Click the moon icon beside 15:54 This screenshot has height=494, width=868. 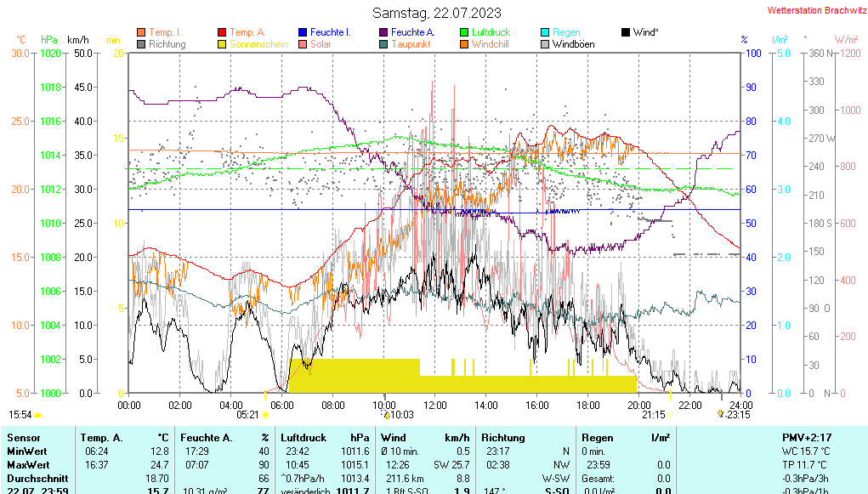pyautogui.click(x=38, y=415)
